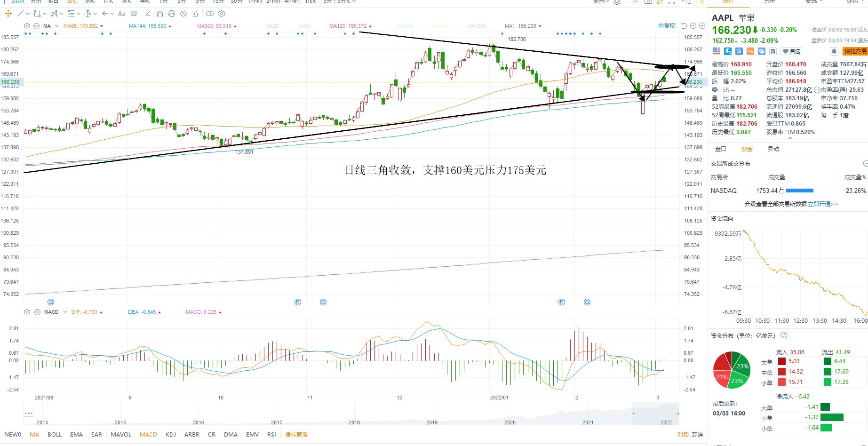
Task: Open the 异动 tab
Action: point(773,149)
